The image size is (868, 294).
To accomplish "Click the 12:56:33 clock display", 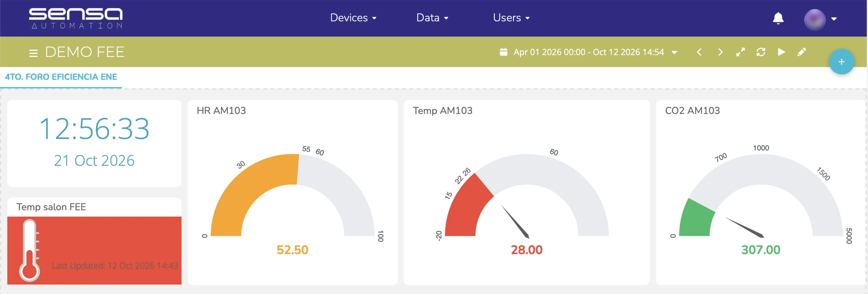I will click(94, 129).
